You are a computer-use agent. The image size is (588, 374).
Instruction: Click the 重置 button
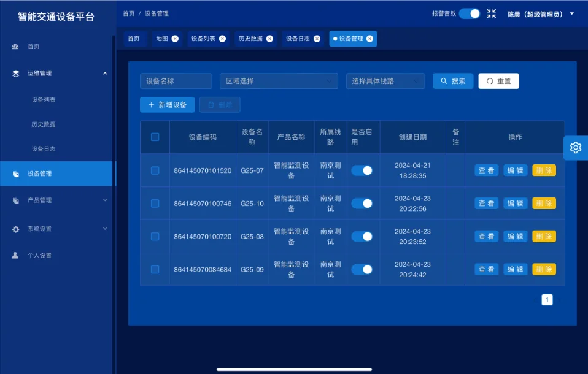499,81
